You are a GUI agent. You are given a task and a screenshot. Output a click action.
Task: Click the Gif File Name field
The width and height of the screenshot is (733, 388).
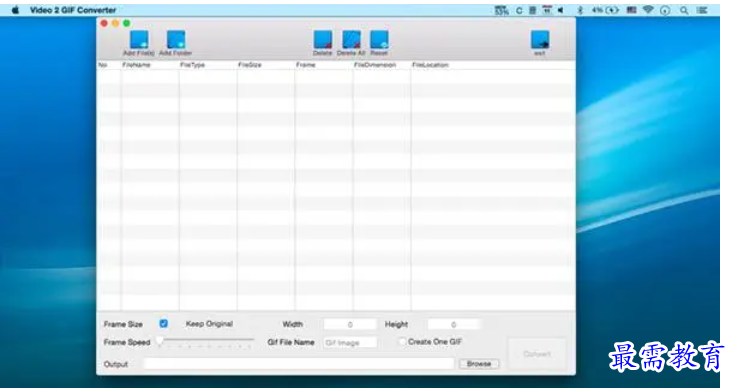pyautogui.click(x=350, y=343)
